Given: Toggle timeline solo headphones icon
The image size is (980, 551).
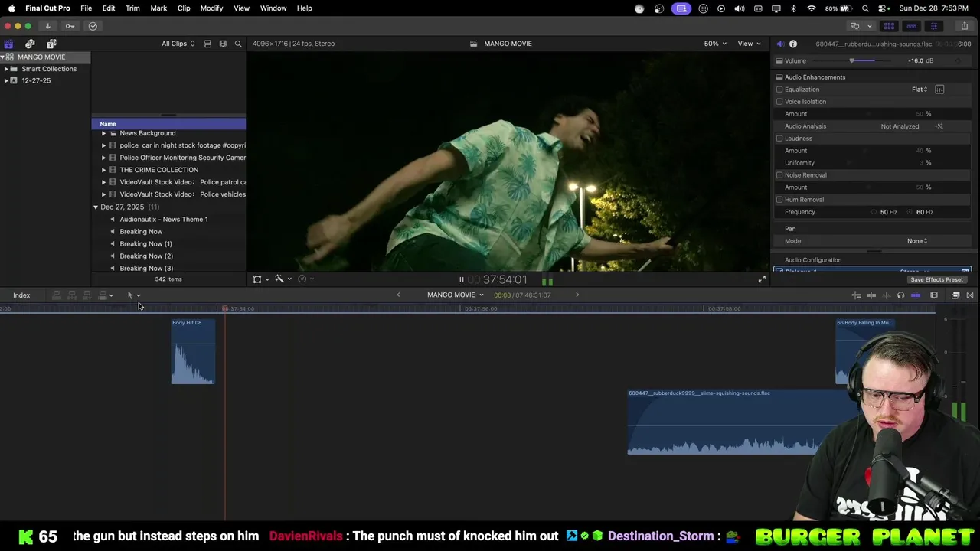Looking at the screenshot, I should pos(900,295).
